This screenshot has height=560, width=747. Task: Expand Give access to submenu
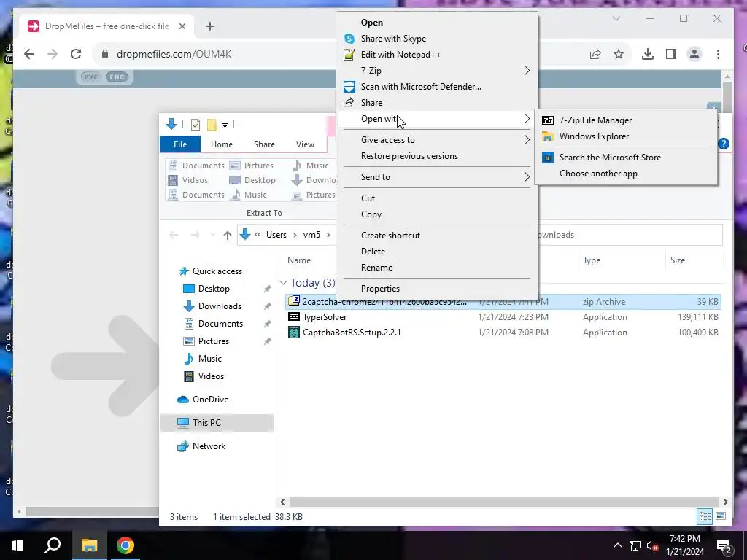point(437,140)
